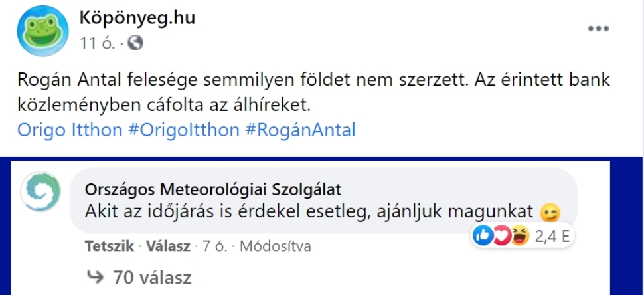Click the Módosítva edited label
Viewport: 644px width, 295px height.
click(275, 246)
